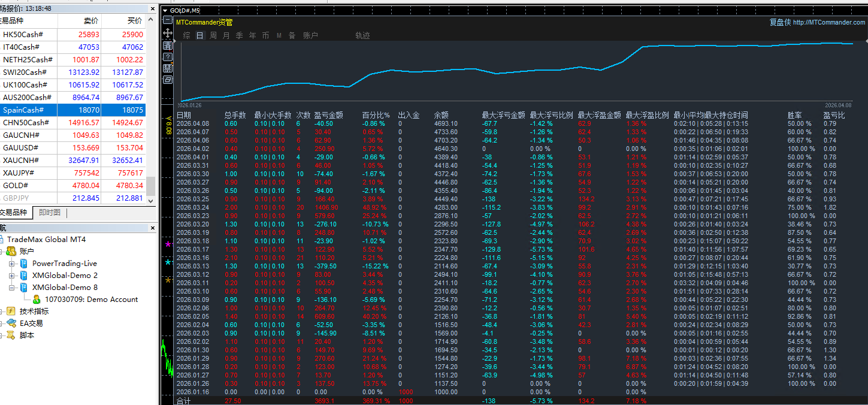Open the 即时图 tab in market watch

click(50, 213)
